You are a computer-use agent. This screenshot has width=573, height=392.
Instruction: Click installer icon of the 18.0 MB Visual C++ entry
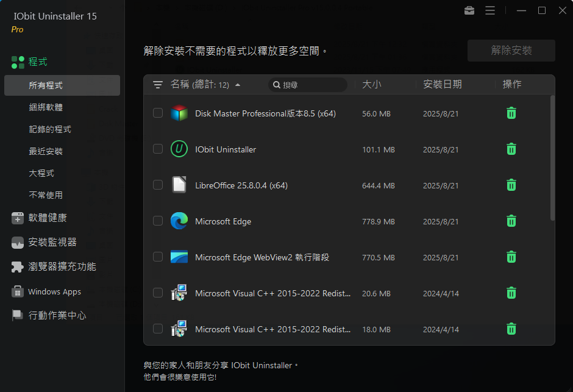point(179,329)
